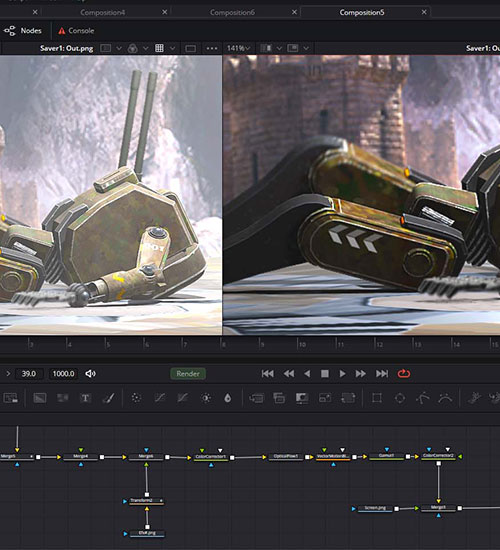Toggle the viewer color channel icon

[132, 48]
